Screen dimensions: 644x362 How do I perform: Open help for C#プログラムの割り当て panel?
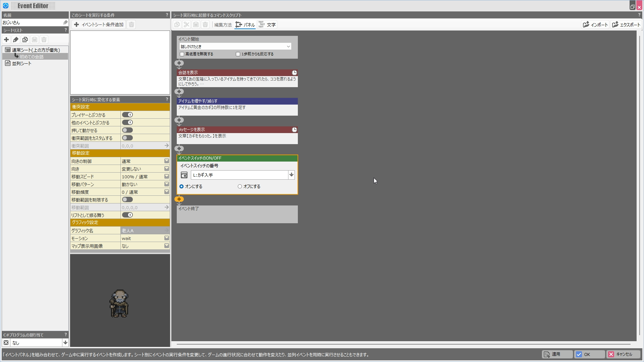coord(65,335)
